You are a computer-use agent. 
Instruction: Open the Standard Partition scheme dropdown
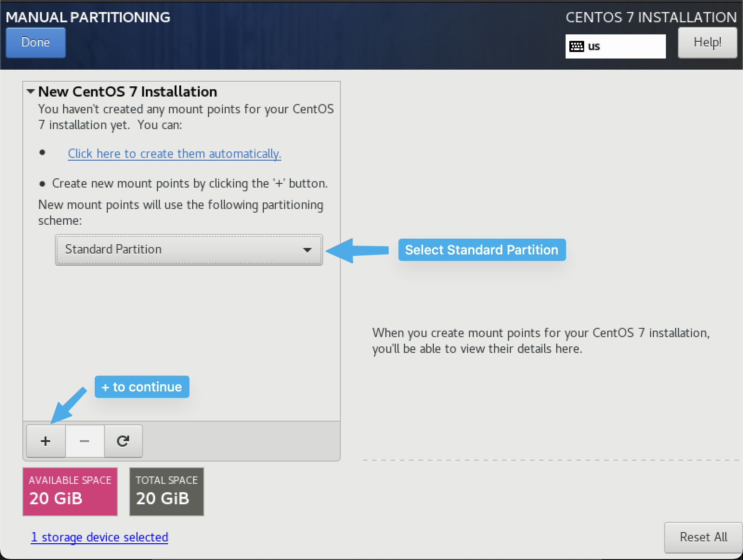point(189,250)
